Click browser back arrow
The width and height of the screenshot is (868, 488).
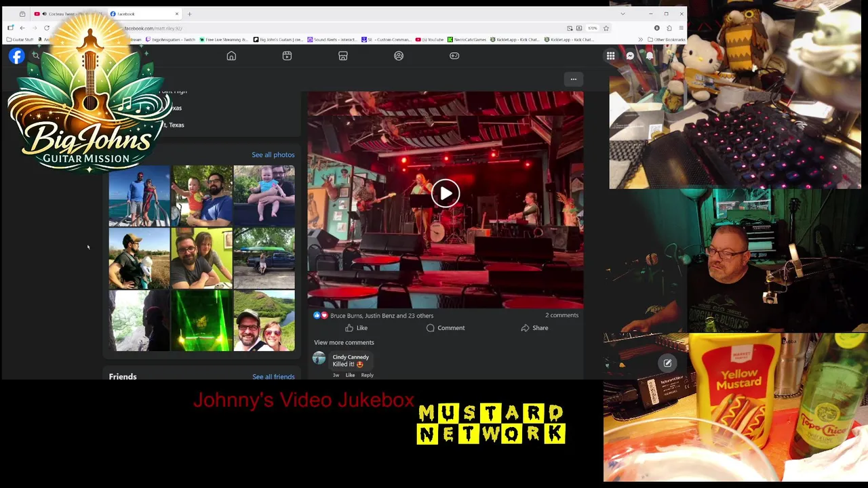(22, 28)
